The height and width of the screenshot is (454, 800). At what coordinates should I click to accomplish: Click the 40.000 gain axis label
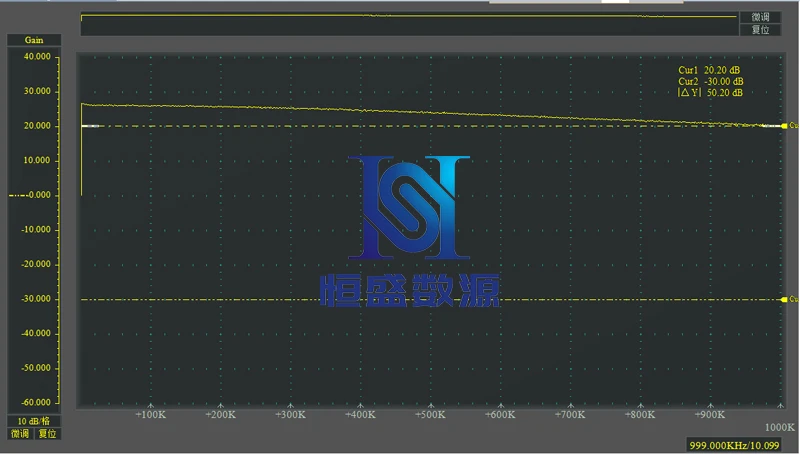(37, 57)
